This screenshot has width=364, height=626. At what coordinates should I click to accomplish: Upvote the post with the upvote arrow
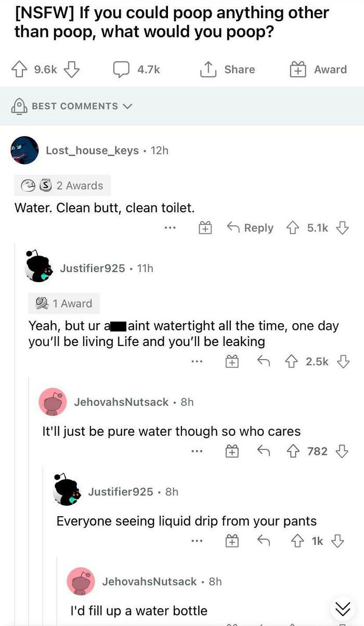coord(19,69)
